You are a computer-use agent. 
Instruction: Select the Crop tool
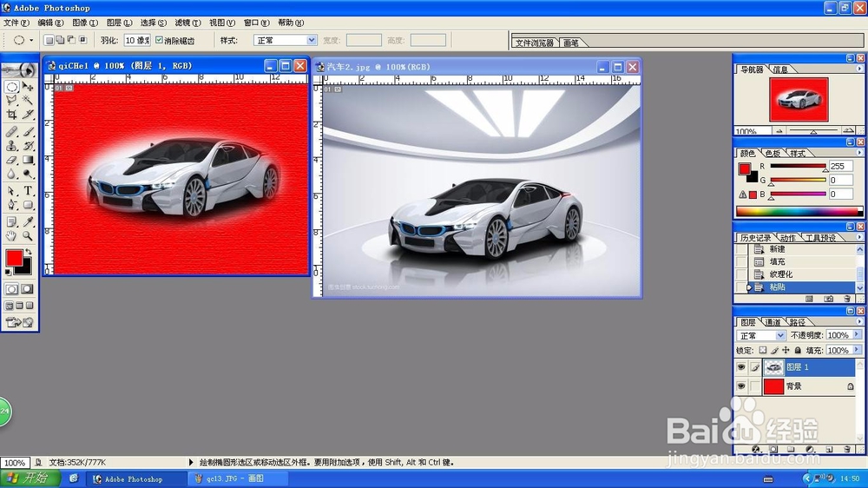click(11, 114)
